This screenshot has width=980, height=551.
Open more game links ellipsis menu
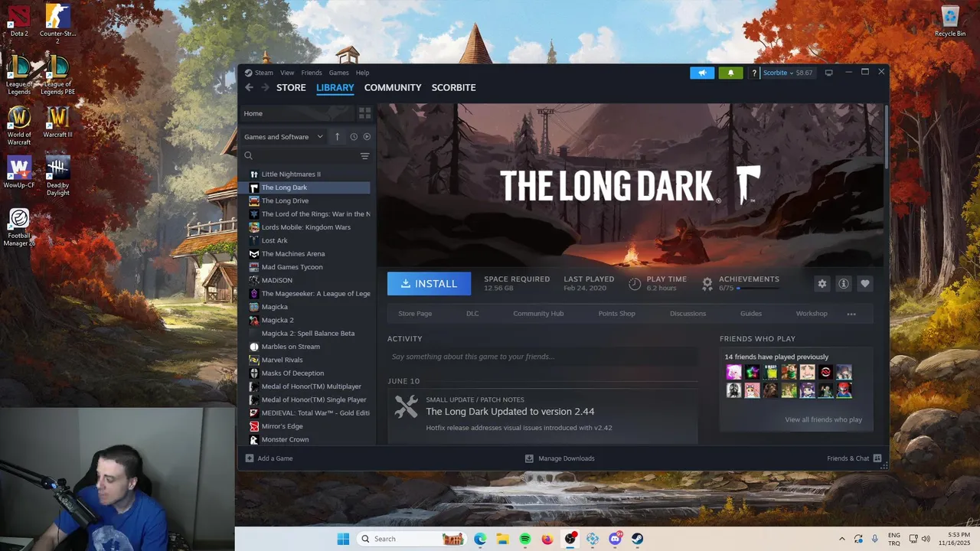pyautogui.click(x=851, y=314)
